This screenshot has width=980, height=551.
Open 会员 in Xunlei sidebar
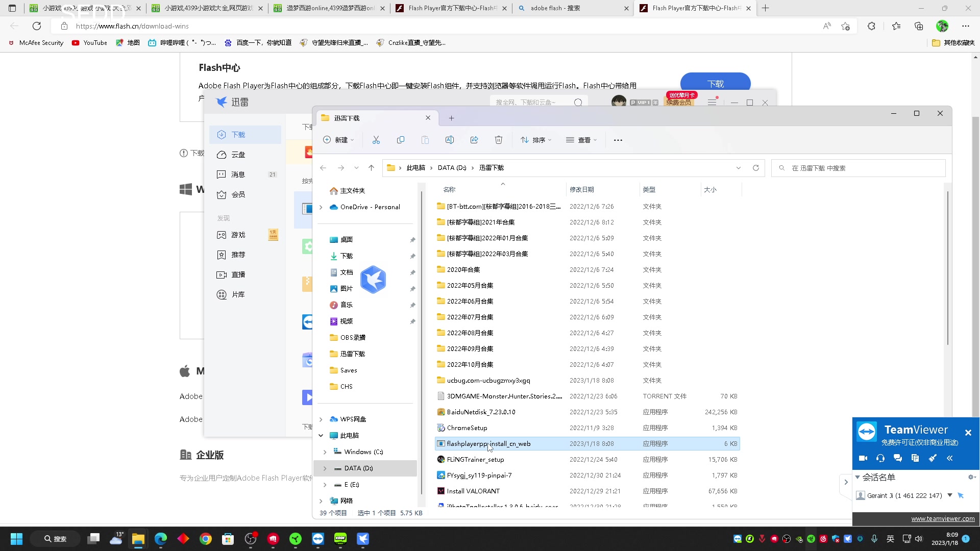[246, 194]
